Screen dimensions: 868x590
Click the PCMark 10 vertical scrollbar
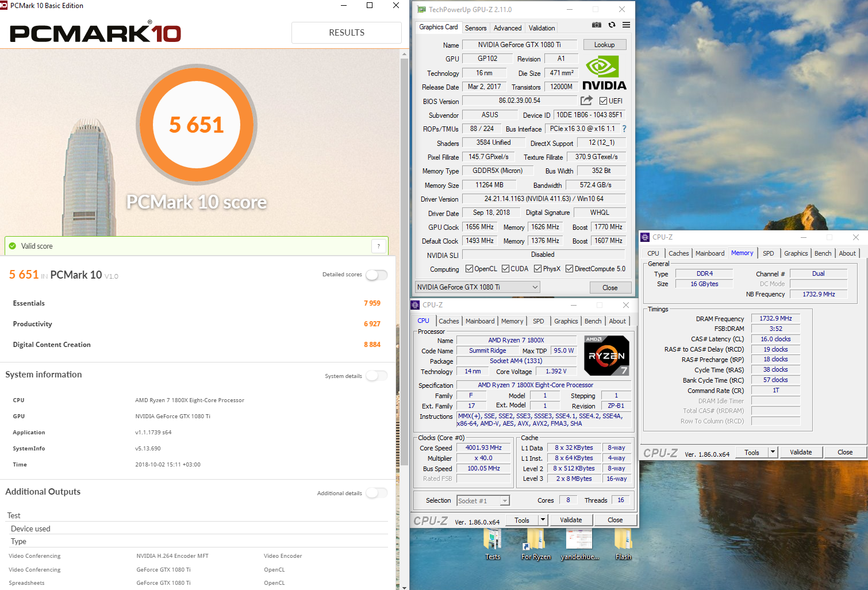(x=404, y=262)
